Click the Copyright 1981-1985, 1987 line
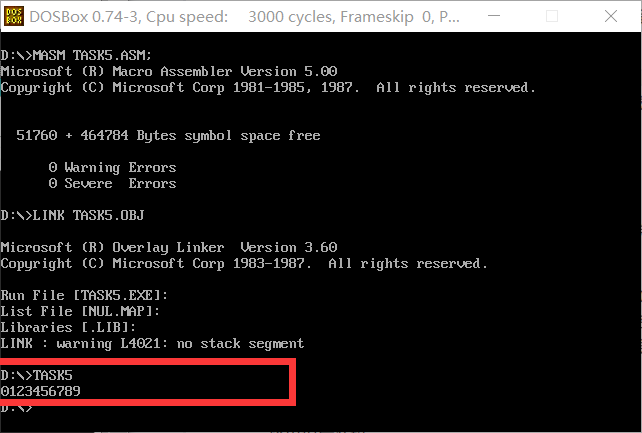 coord(268,88)
